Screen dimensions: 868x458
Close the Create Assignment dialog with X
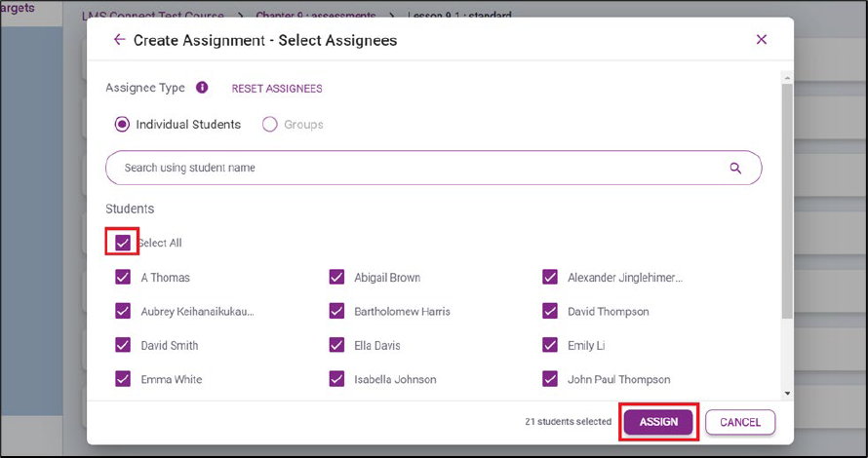762,40
